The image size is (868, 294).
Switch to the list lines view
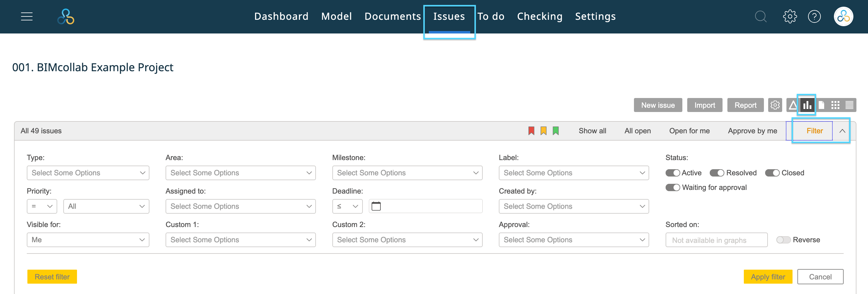(849, 105)
